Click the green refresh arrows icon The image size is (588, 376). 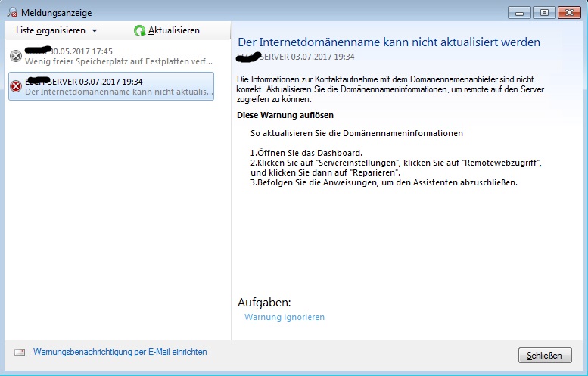(139, 30)
